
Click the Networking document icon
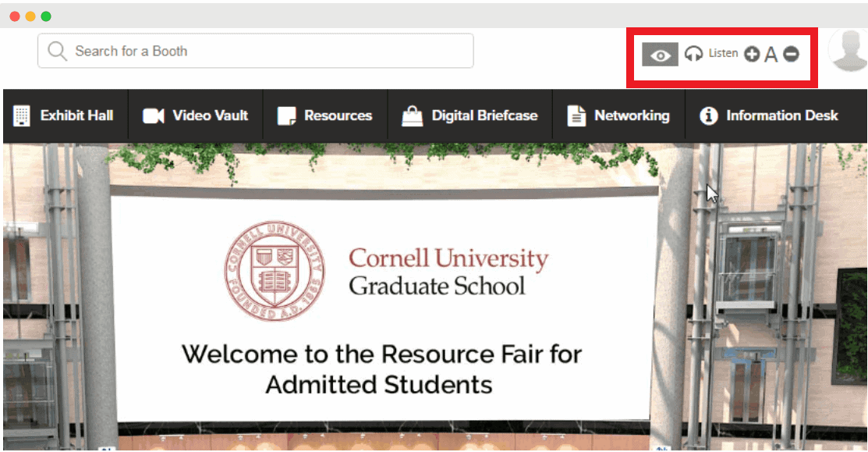click(576, 116)
